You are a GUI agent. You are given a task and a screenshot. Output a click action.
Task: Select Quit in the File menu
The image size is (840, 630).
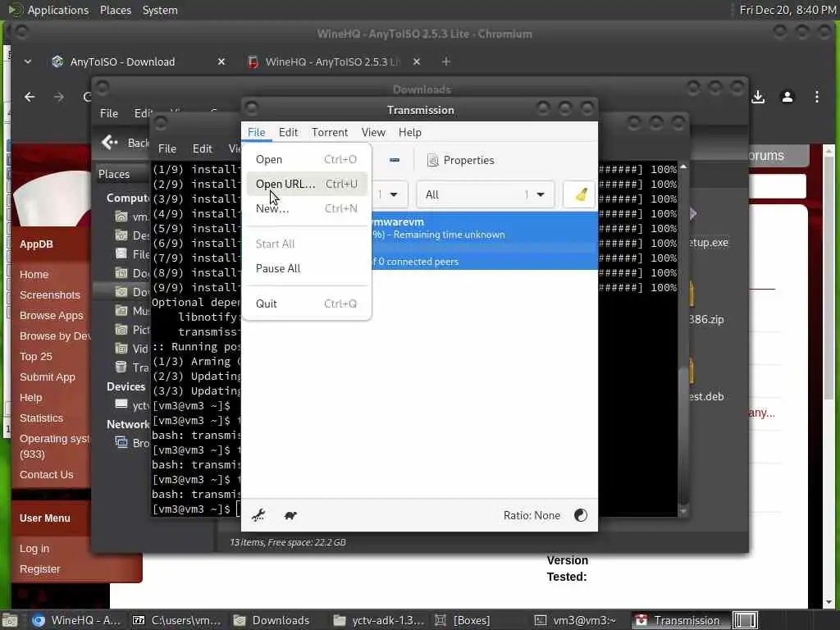(x=307, y=304)
